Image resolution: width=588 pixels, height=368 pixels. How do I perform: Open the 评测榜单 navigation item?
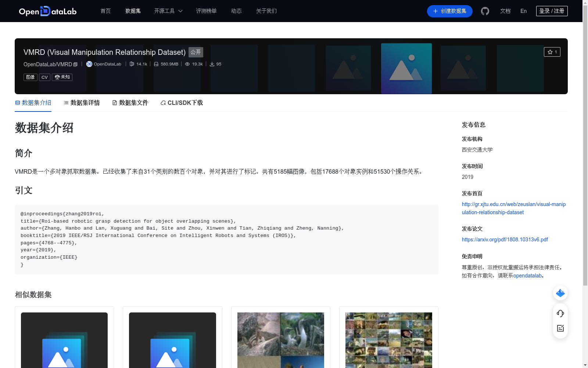click(206, 11)
